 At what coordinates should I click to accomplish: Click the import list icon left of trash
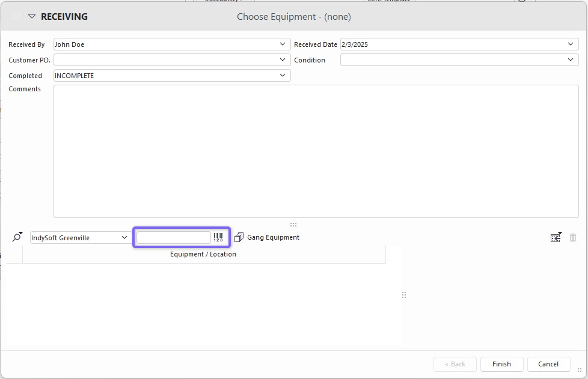(x=556, y=238)
